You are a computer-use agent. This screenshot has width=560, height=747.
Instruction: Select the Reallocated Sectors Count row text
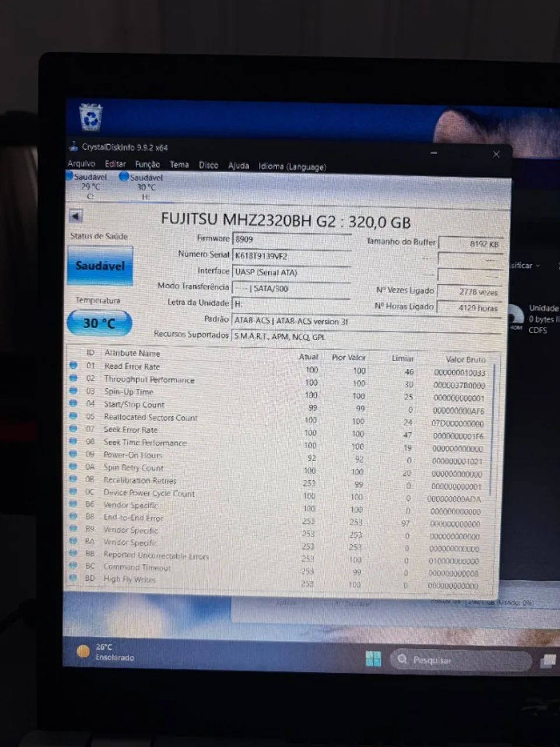(150, 417)
